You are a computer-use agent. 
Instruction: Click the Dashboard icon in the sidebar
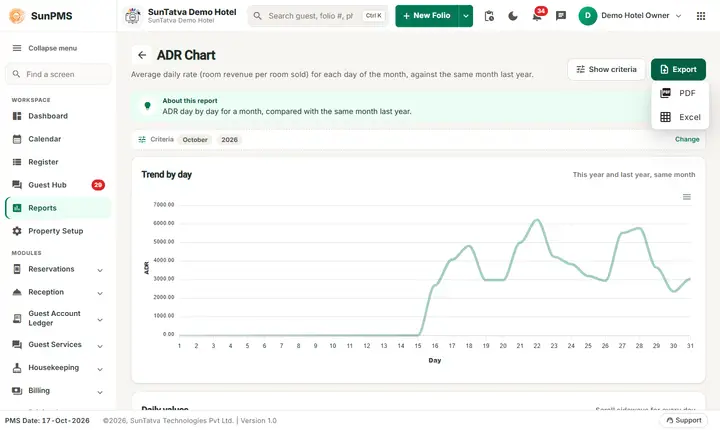pos(17,116)
